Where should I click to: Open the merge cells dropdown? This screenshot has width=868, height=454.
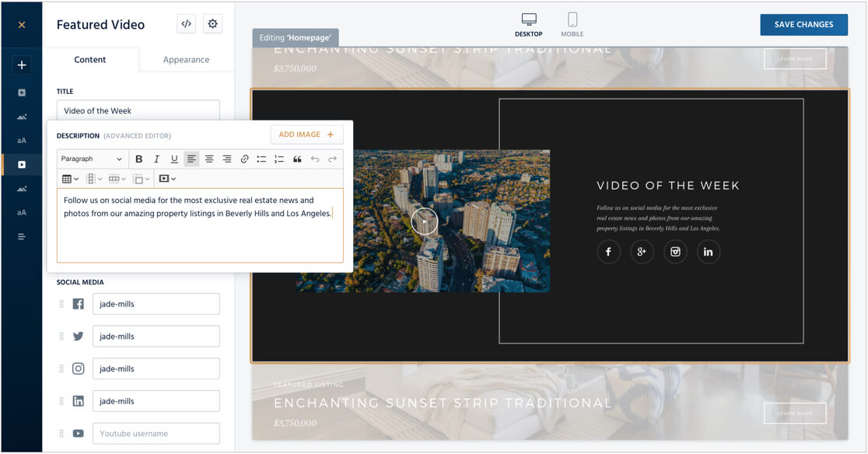coord(141,179)
